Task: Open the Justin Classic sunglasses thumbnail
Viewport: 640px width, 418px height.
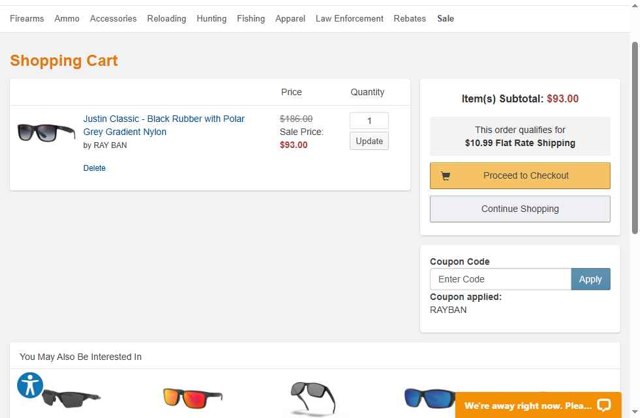Action: click(46, 132)
